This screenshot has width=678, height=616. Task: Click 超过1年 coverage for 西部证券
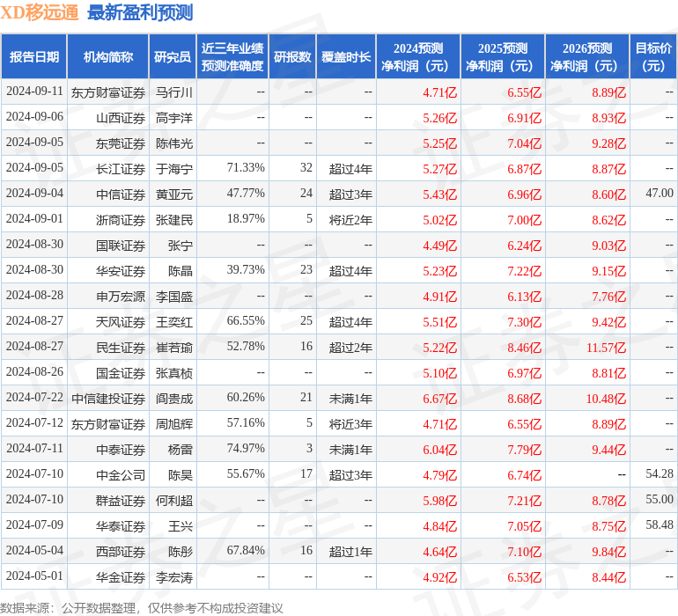[x=350, y=551]
